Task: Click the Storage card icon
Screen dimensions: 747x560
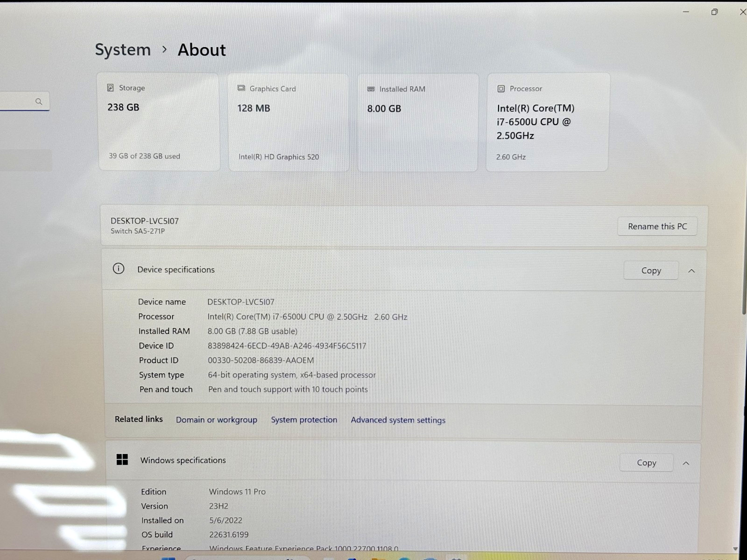Action: [x=111, y=88]
